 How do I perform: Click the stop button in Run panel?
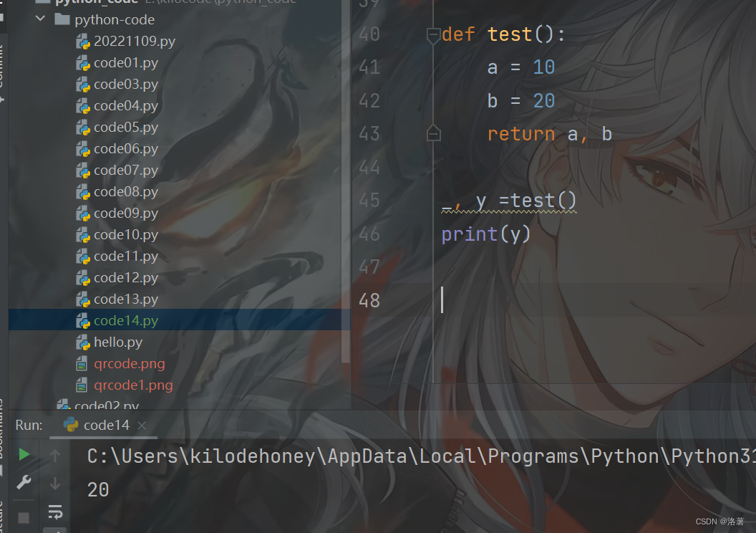(24, 517)
